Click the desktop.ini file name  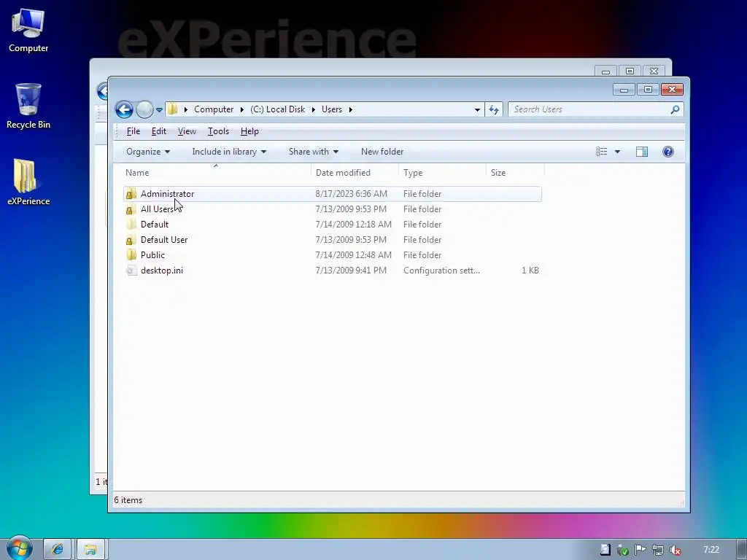point(161,270)
